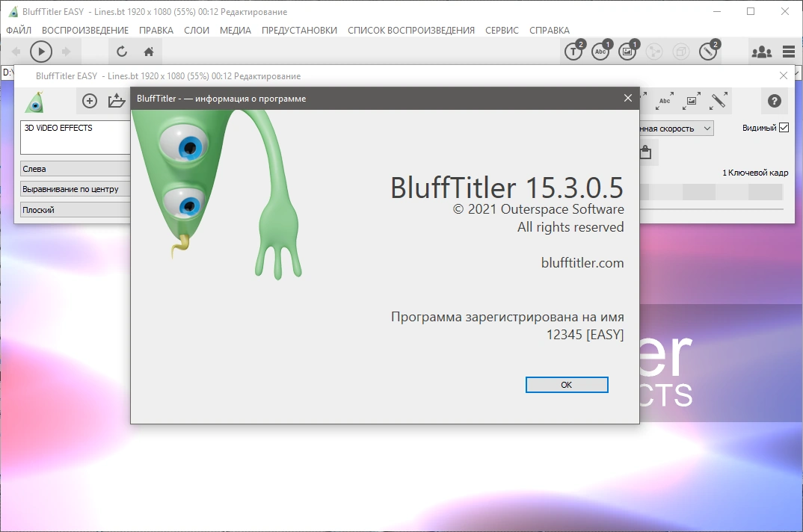The image size is (803, 532).
Task: Open the Плоский dropdown
Action: coord(76,209)
